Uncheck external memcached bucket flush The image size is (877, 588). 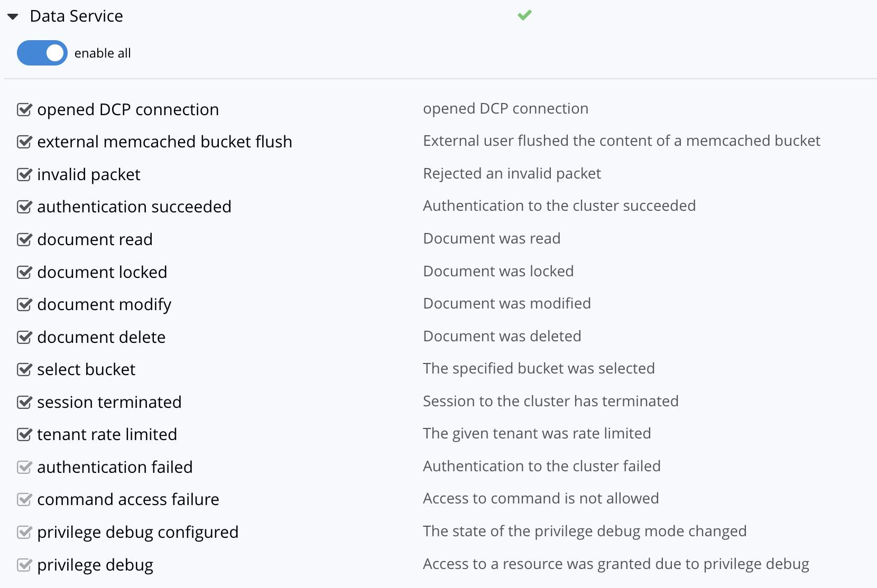[x=24, y=142]
